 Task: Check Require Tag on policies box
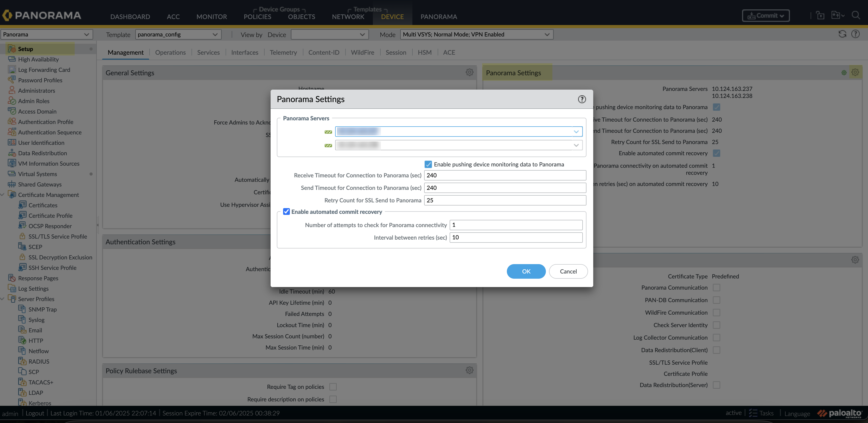tap(333, 387)
